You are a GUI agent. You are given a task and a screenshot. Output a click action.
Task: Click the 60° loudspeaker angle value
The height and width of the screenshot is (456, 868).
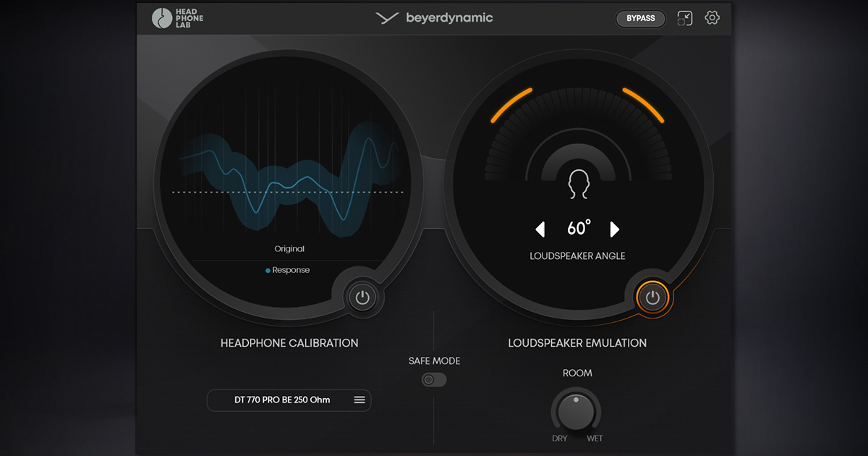coord(578,228)
